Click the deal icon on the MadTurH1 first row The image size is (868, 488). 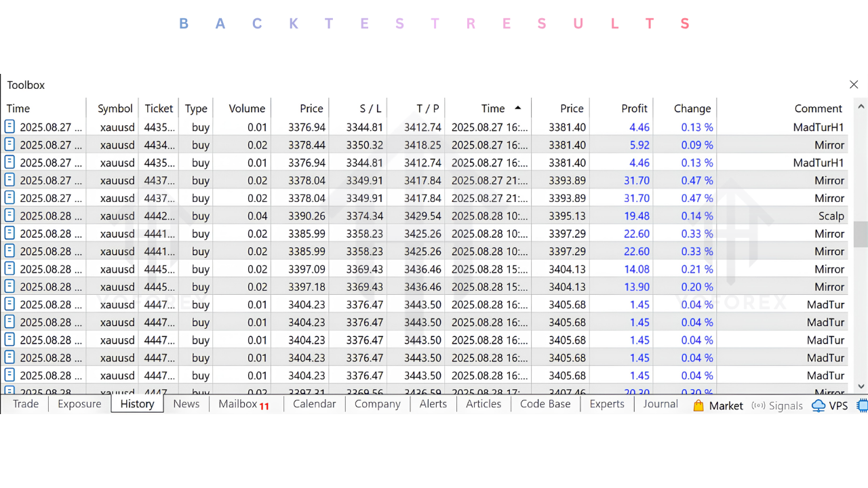(x=9, y=127)
